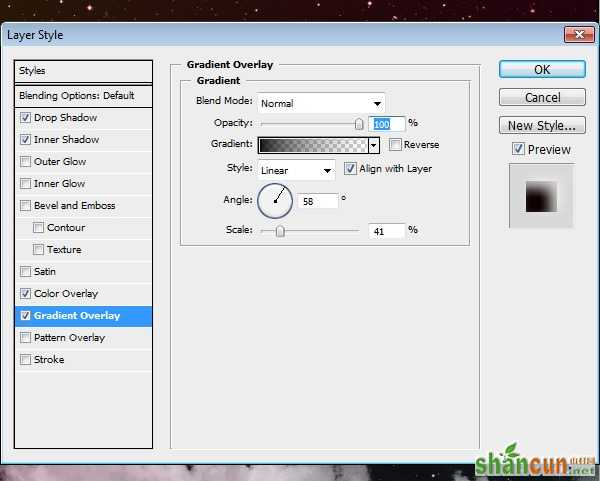Enable the Inner Glow checkbox
600x481 pixels.
pyautogui.click(x=25, y=184)
